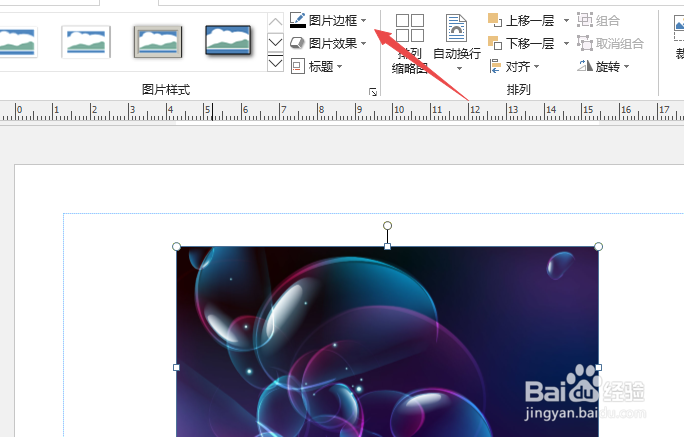Viewport: 684px width, 437px height.
Task: Click the horizontal ruler at mark 10
Action: [398, 110]
